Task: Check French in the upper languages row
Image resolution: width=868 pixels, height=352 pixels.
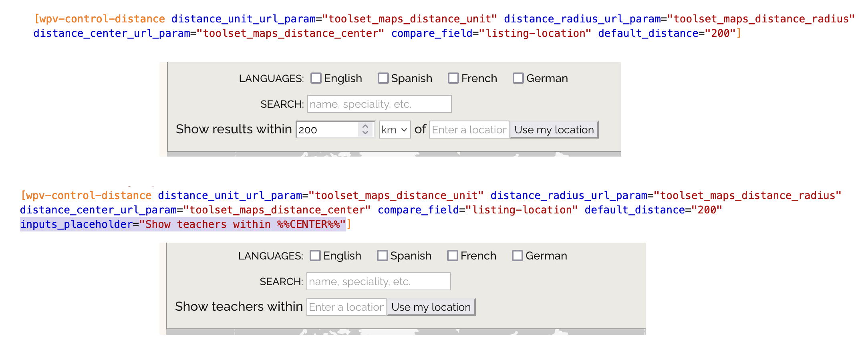Action: (x=453, y=78)
